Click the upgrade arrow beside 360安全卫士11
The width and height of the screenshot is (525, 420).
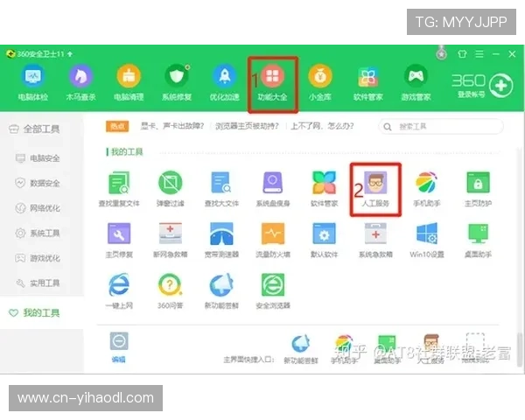pos(70,54)
